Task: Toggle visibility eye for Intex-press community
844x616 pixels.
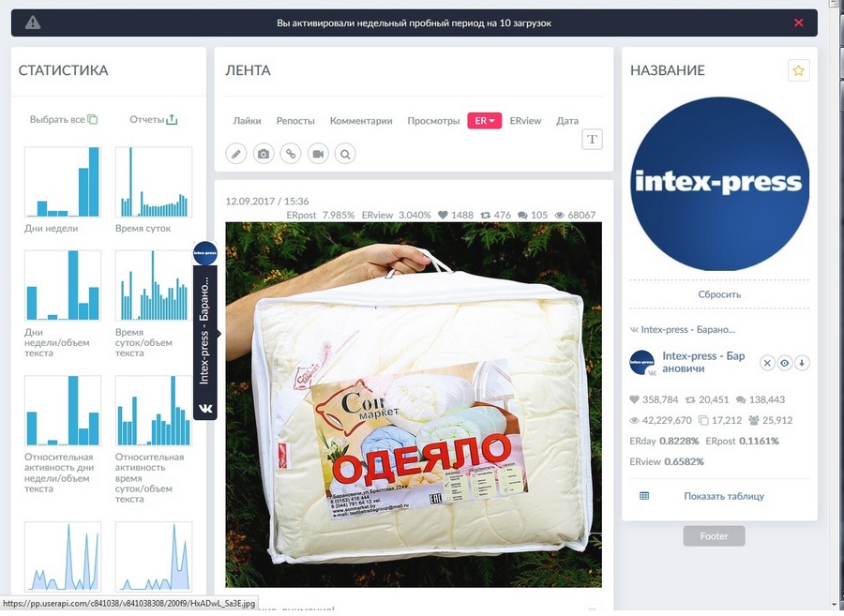Action: click(785, 363)
